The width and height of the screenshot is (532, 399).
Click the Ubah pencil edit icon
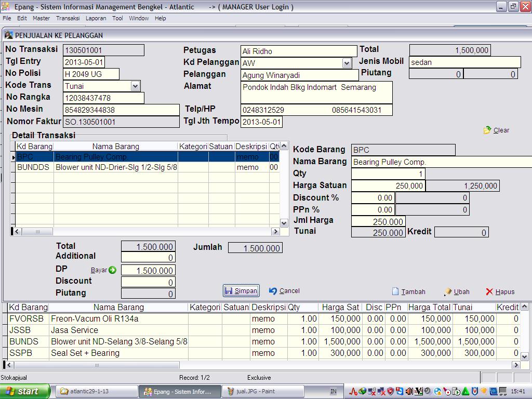pos(448,292)
